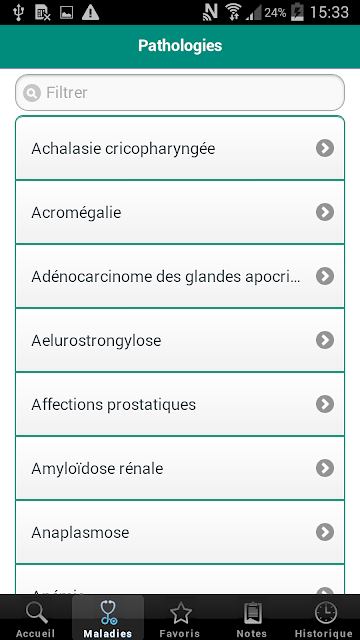Tap the USB icon in status bar

(18, 12)
